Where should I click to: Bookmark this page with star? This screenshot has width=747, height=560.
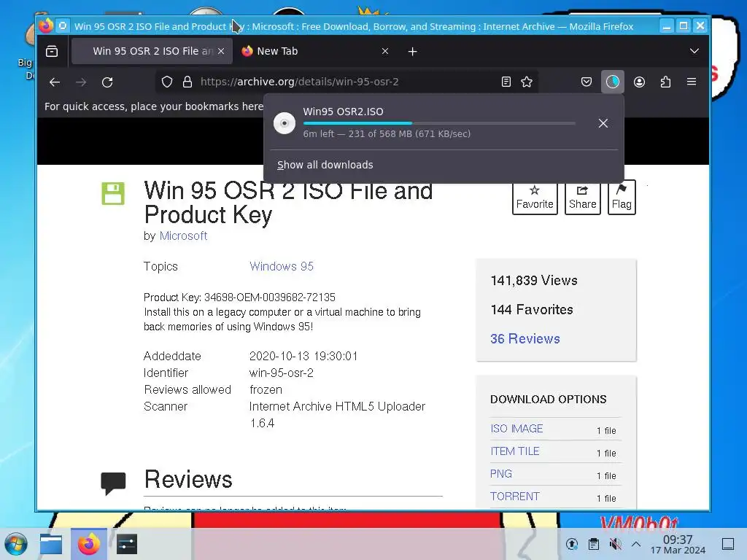pyautogui.click(x=527, y=82)
